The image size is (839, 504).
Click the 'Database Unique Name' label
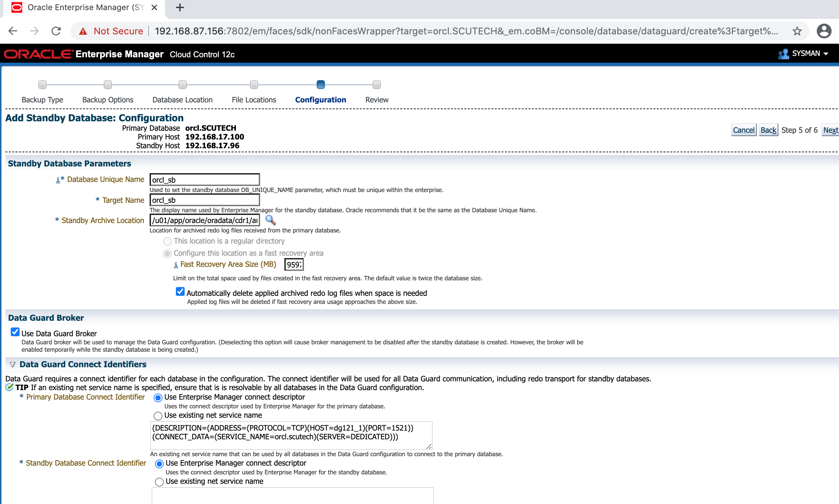106,180
